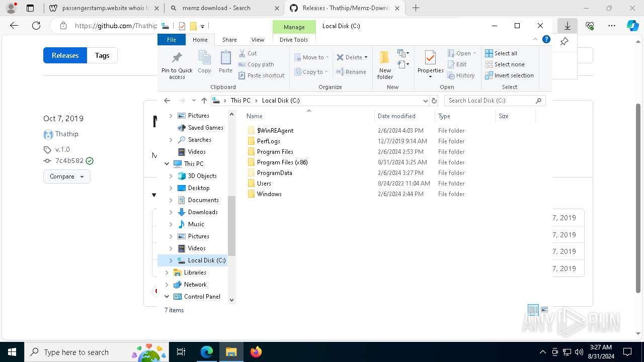Switch to Share ribbon tab
Screen dimensions: 644x362
(x=229, y=40)
